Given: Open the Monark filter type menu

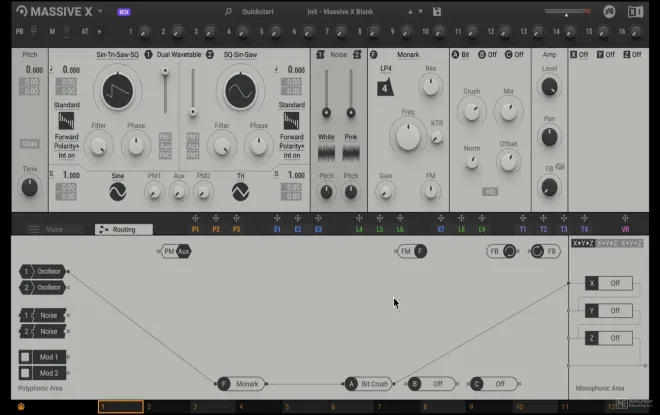Looking at the screenshot, I should tap(408, 55).
